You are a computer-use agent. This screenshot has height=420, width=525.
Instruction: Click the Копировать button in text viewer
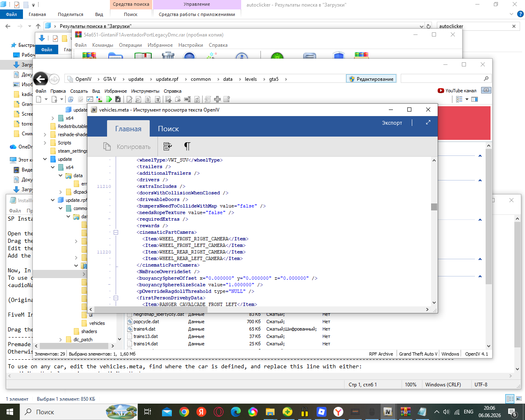127,146
